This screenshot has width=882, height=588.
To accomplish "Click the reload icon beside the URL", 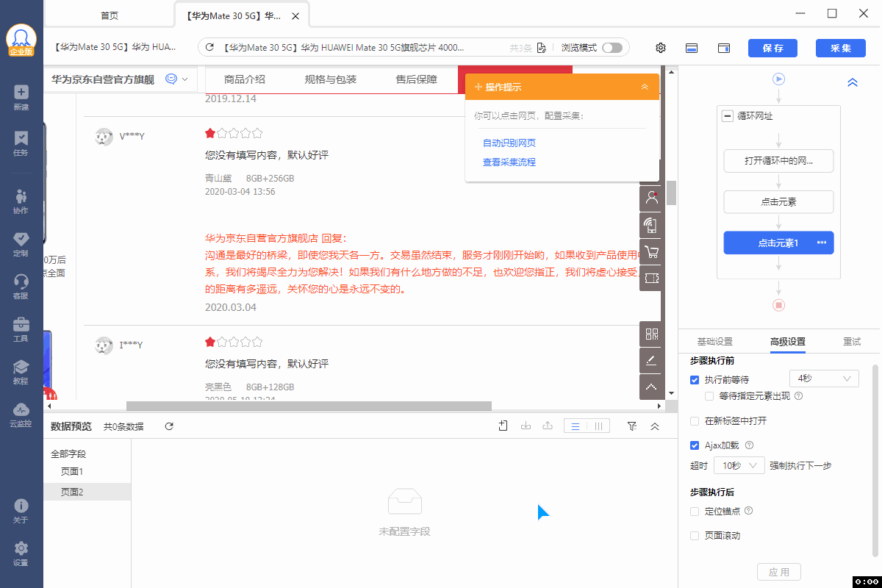I will pyautogui.click(x=209, y=48).
